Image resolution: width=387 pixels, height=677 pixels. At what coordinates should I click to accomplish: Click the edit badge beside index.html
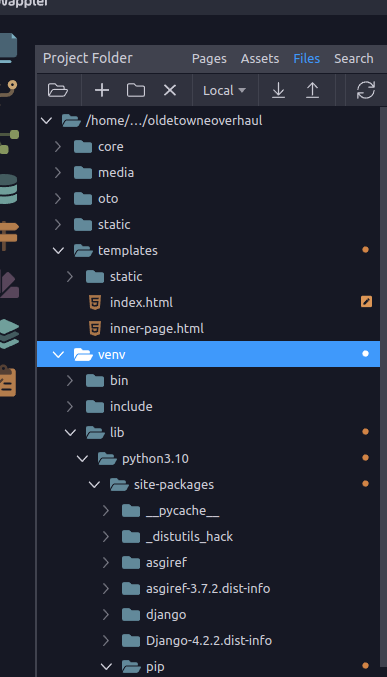(x=366, y=302)
